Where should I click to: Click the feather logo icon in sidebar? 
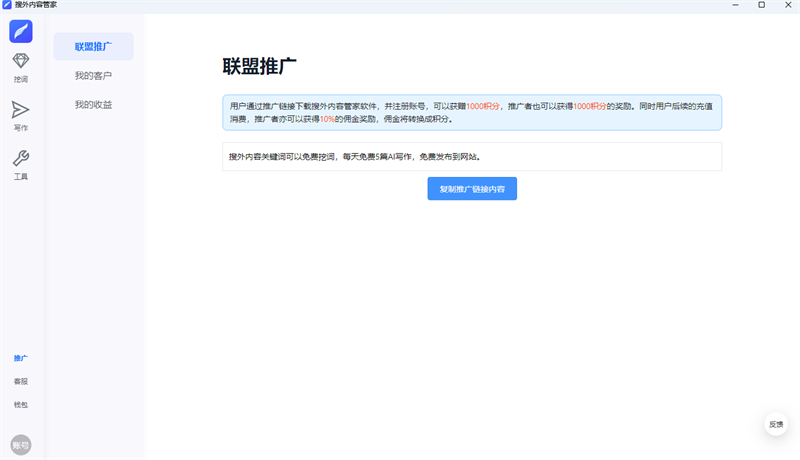tap(21, 31)
